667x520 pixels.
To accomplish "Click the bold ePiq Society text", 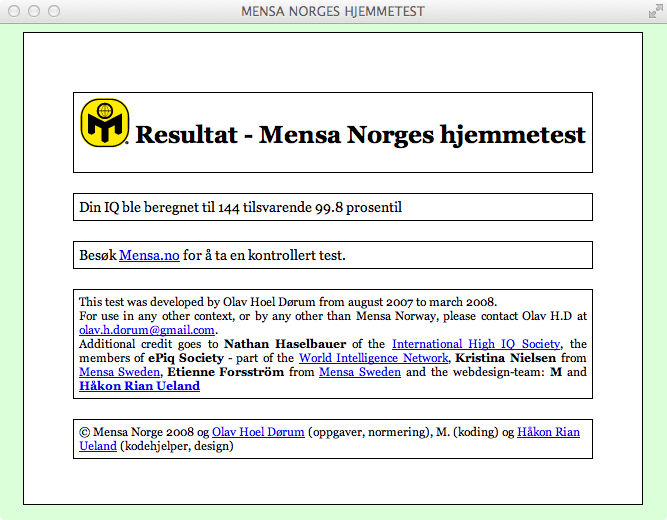I will coord(186,358).
